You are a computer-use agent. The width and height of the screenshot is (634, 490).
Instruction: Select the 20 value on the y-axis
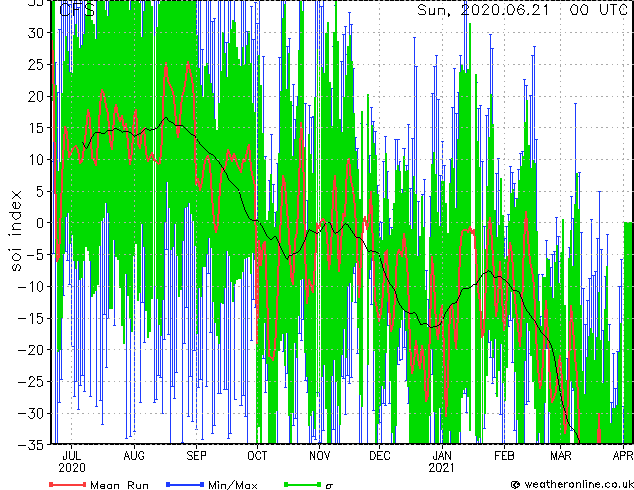pos(34,96)
